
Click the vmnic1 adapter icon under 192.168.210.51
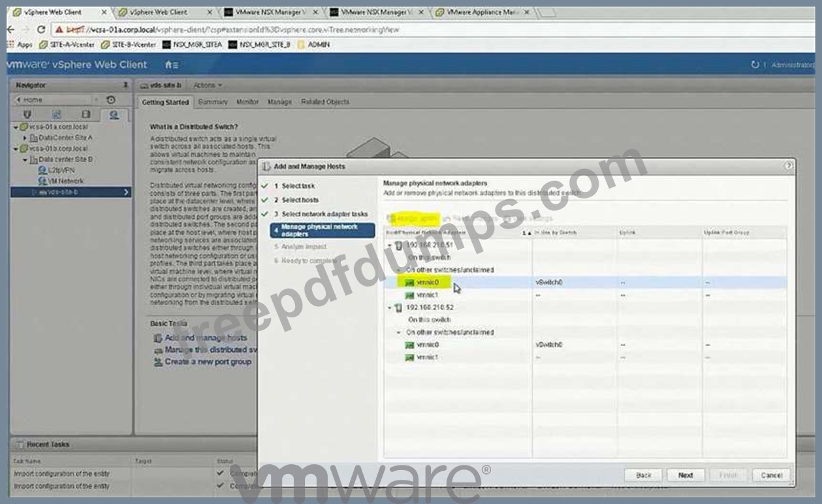coord(409,295)
